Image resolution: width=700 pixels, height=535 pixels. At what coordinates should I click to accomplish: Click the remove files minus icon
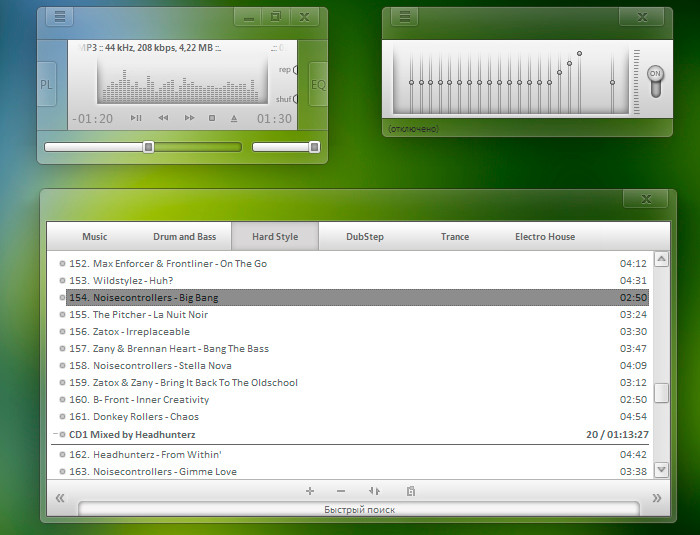tap(341, 491)
